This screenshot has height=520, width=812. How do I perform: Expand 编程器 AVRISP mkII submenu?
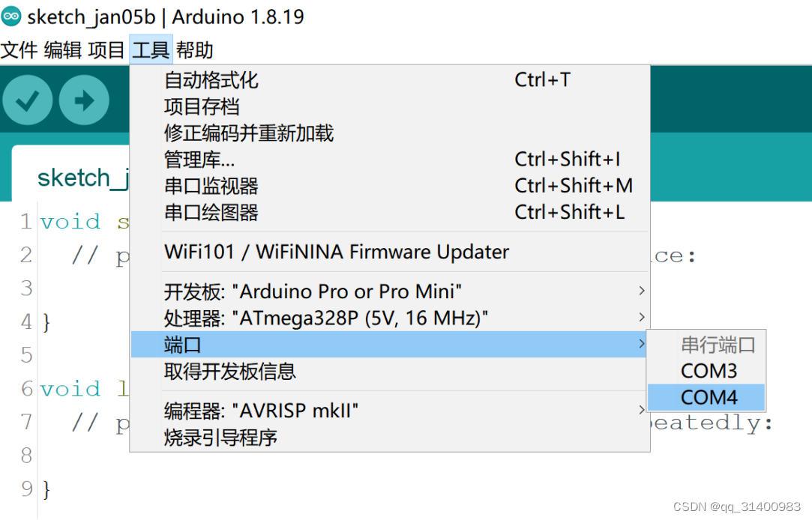pos(390,411)
